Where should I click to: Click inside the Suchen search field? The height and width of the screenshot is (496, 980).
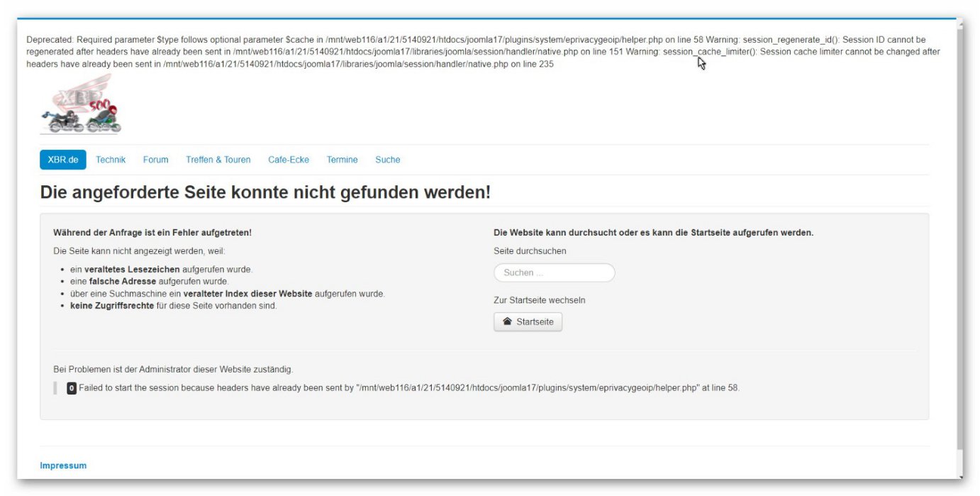click(553, 272)
